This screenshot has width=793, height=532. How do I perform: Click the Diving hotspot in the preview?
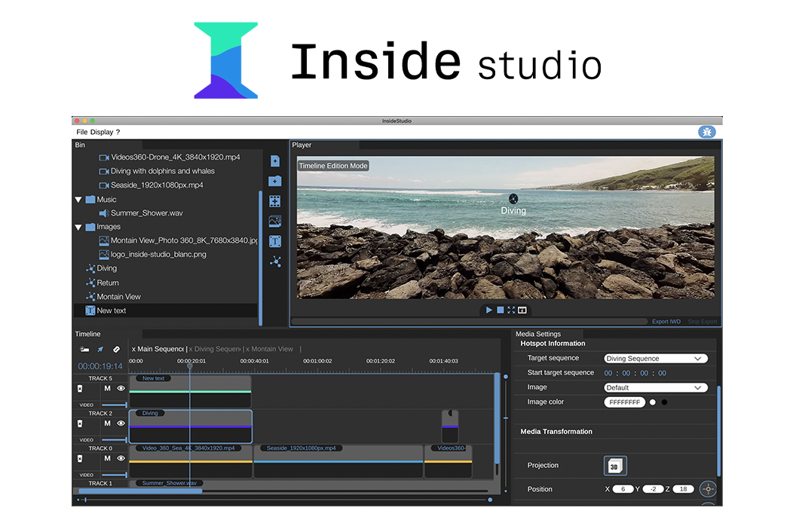tap(513, 199)
